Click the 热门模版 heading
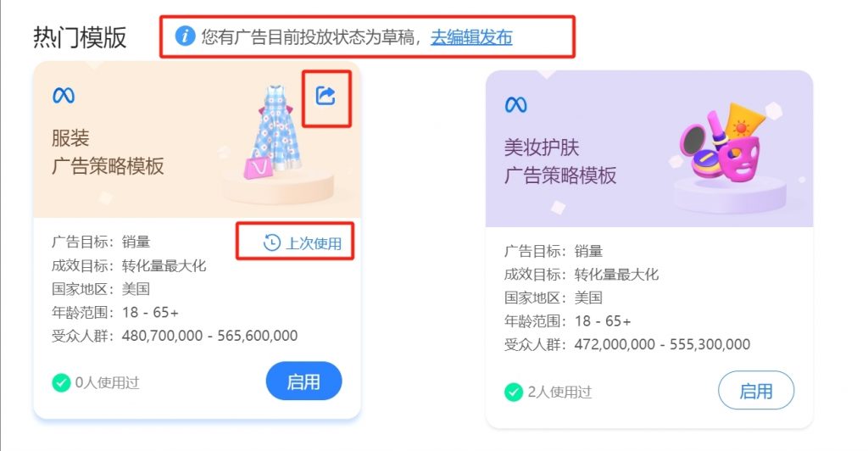Viewport: 868px width, 451px height. (80, 37)
